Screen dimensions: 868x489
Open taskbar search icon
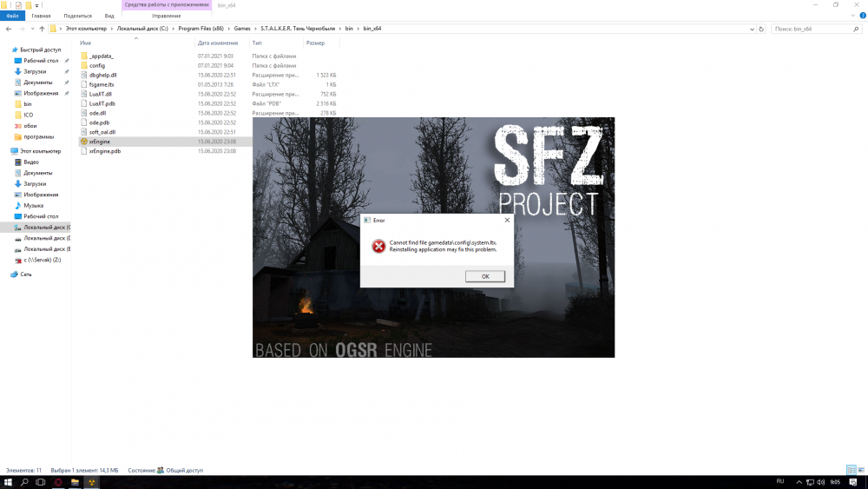click(x=24, y=482)
